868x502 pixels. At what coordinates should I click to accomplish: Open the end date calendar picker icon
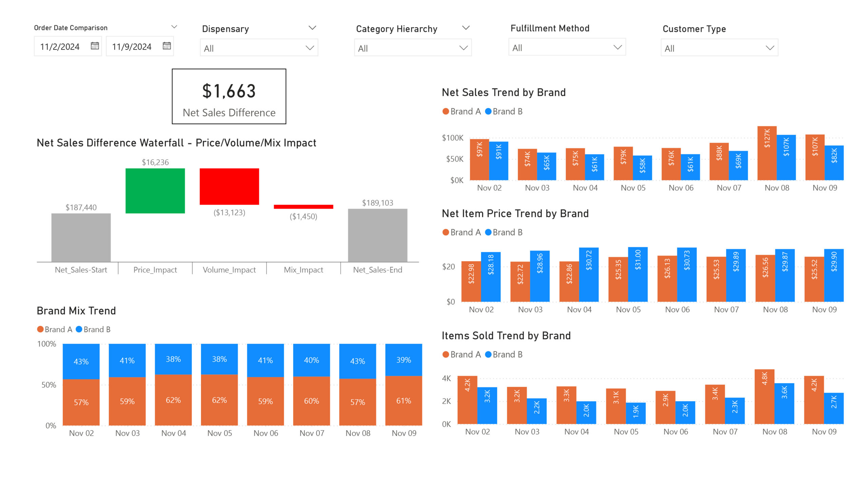click(x=167, y=46)
